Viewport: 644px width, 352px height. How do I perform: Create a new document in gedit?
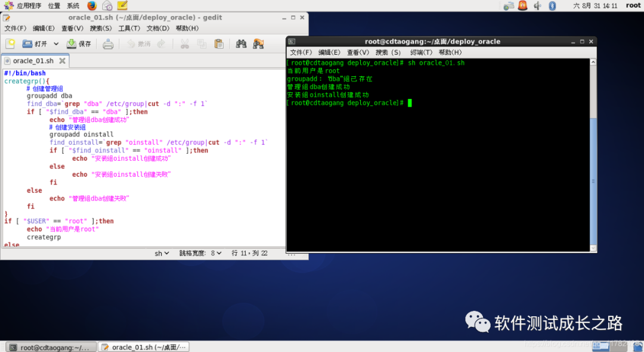[10, 43]
